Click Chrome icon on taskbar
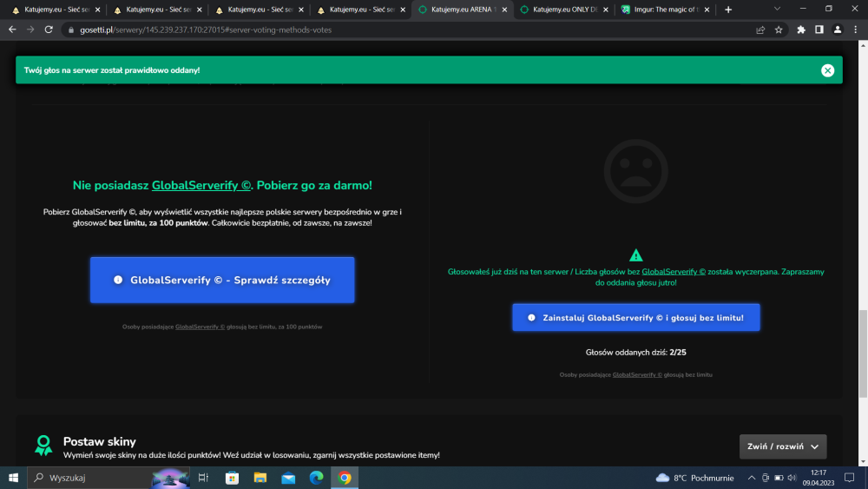This screenshot has height=489, width=868. (x=345, y=478)
